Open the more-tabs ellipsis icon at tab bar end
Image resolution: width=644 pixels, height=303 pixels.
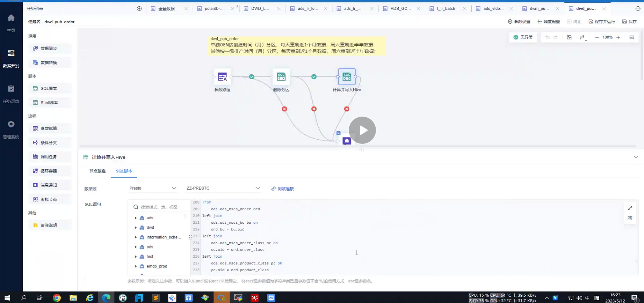click(x=638, y=8)
